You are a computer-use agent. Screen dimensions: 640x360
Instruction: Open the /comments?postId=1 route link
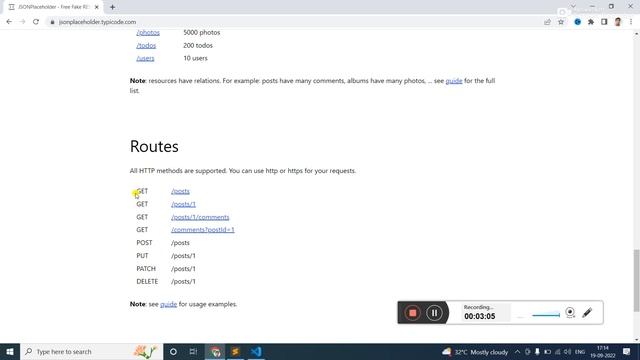click(203, 230)
